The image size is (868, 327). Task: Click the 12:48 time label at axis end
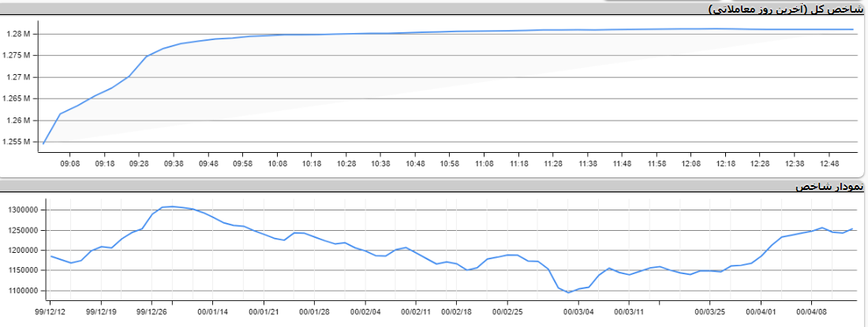coord(829,164)
